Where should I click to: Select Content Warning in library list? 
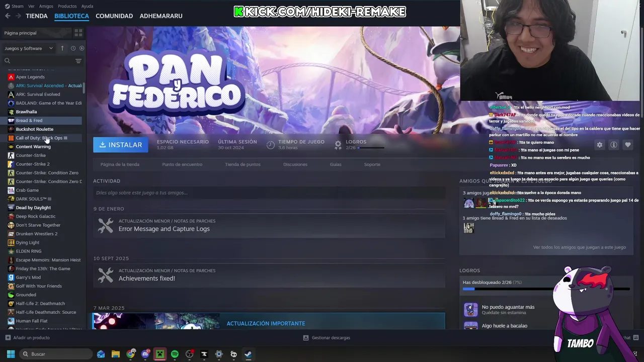tap(33, 147)
